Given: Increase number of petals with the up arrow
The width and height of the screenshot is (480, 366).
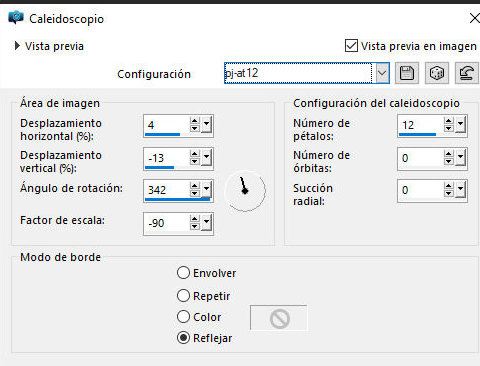Looking at the screenshot, I should coord(449,121).
